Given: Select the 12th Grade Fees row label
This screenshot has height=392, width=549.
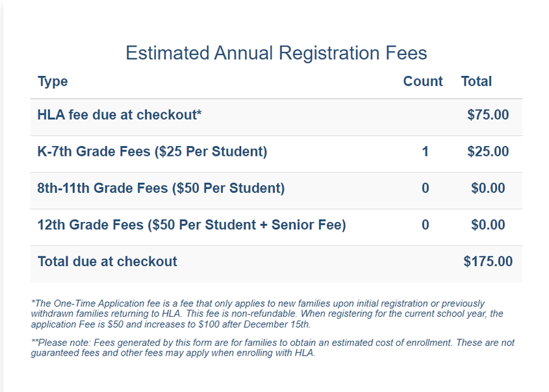Looking at the screenshot, I should pos(192,225).
